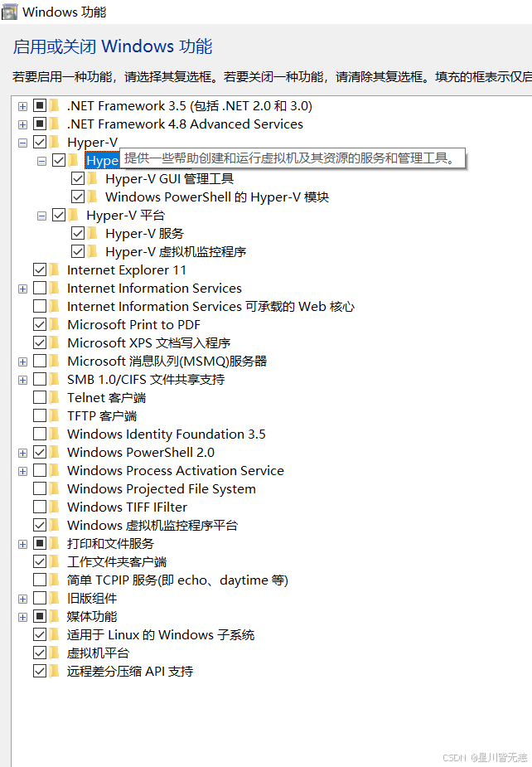Expand Internet Information Services node
Viewport: 532px width, 767px height.
22,289
